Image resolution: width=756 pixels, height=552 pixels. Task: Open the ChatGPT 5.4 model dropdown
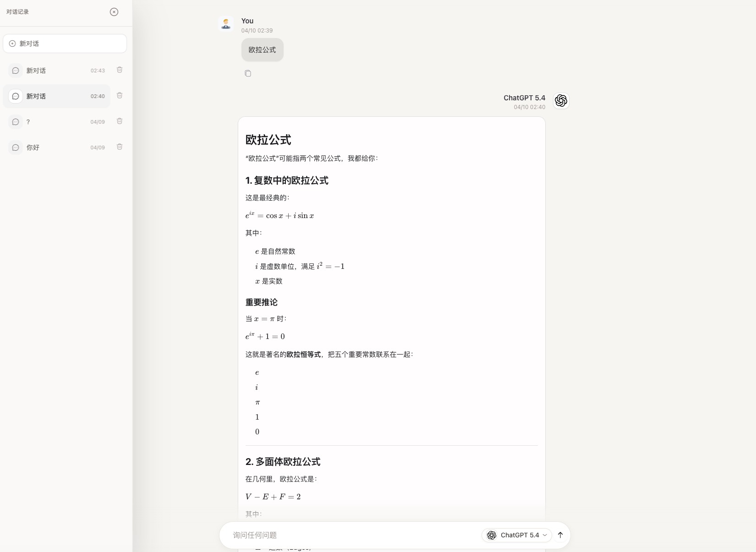point(517,535)
